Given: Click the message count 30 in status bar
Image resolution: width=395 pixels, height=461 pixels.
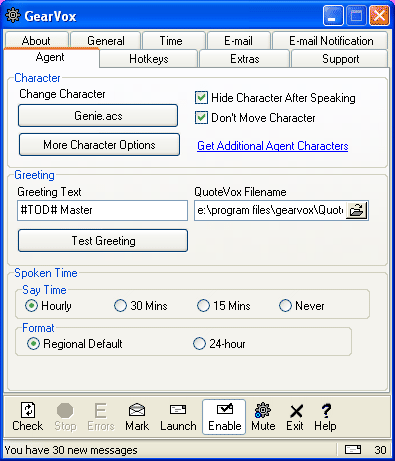Looking at the screenshot, I should (x=380, y=450).
